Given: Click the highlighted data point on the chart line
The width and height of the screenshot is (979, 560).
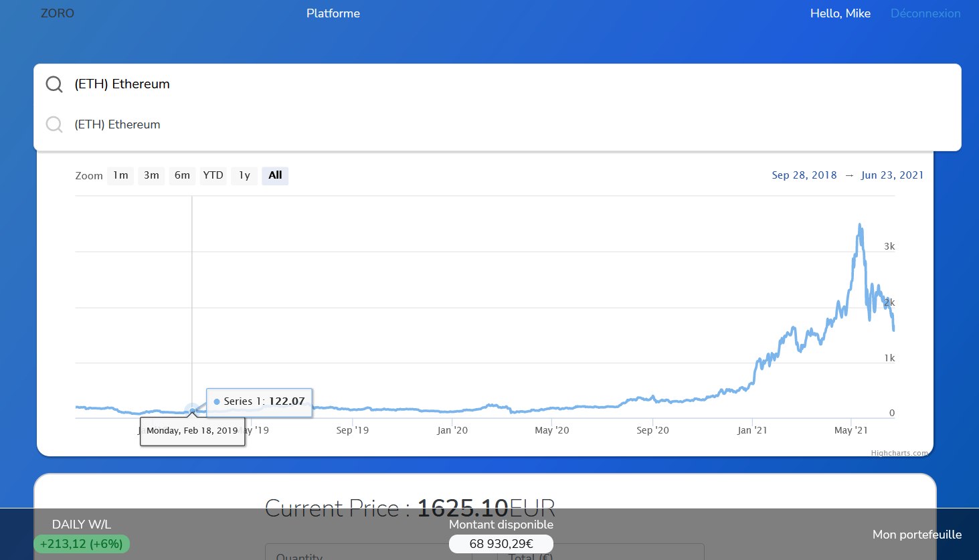Looking at the screenshot, I should coord(192,410).
